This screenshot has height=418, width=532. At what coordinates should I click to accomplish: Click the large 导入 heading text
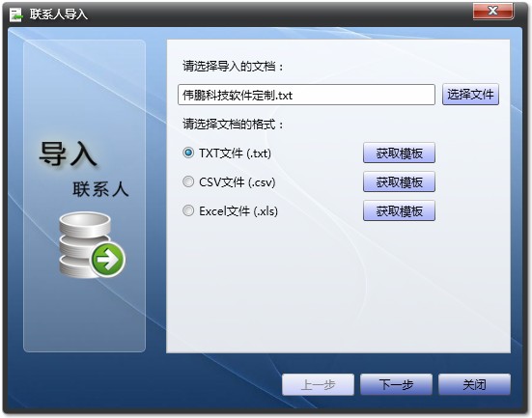point(68,154)
